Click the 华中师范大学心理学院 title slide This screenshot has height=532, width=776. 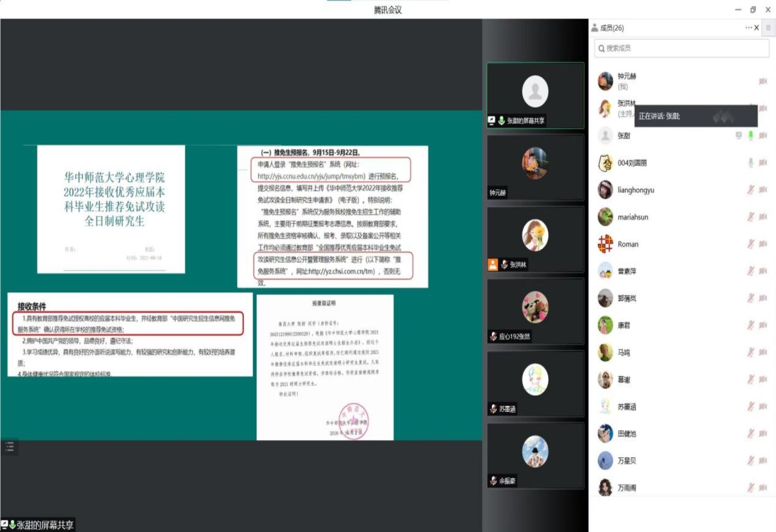111,209
